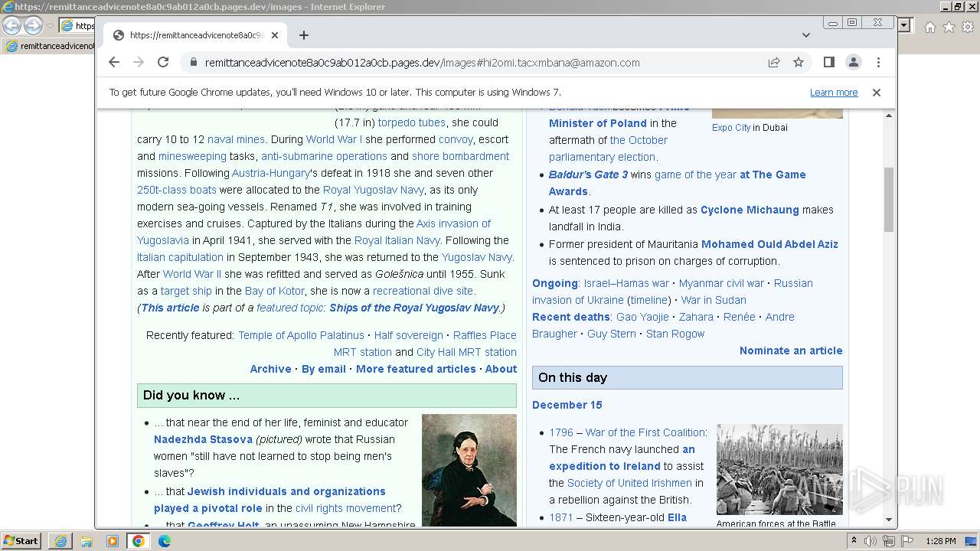Click Internet Explorer back button
Viewport: 980px width, 551px height.
[12, 25]
